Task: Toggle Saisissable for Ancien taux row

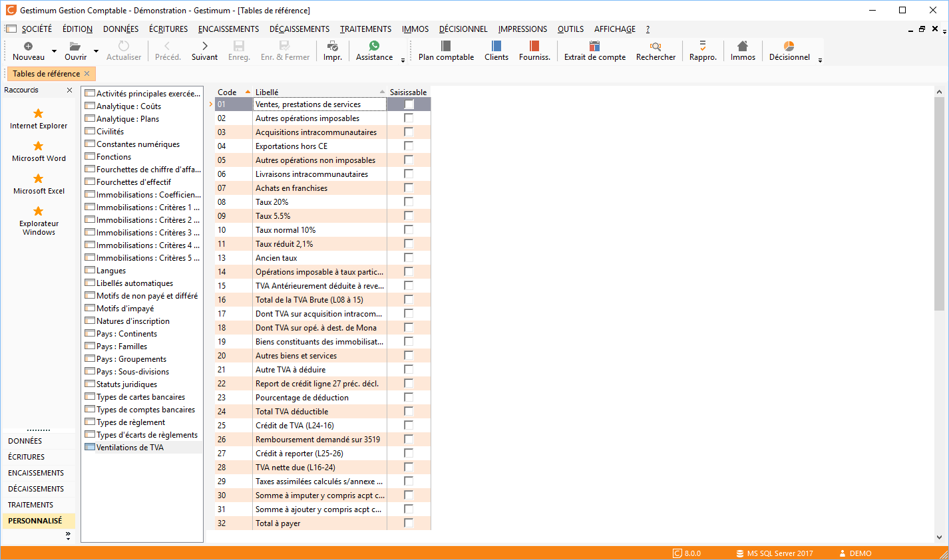Action: point(409,258)
